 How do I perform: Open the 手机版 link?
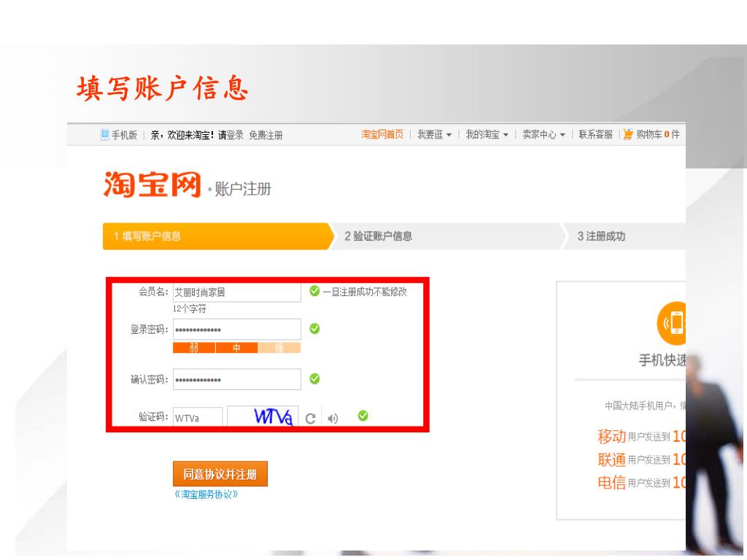pos(124,135)
